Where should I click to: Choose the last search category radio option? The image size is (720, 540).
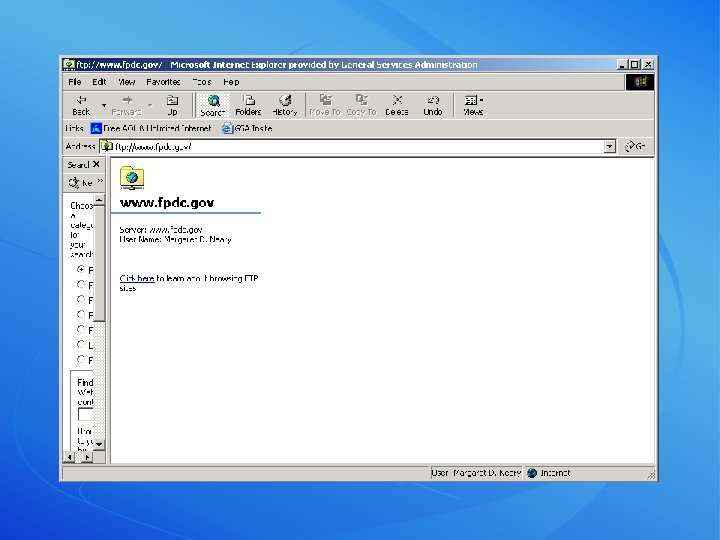point(82,359)
